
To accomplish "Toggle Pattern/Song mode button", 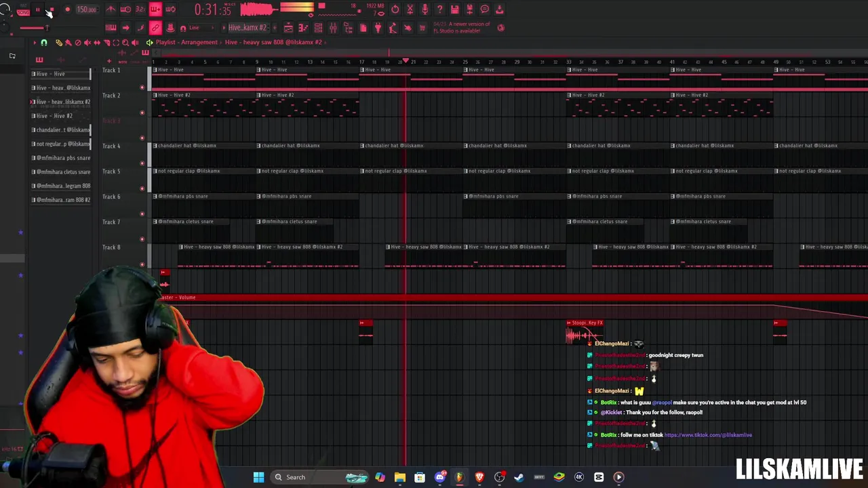I will click(22, 10).
